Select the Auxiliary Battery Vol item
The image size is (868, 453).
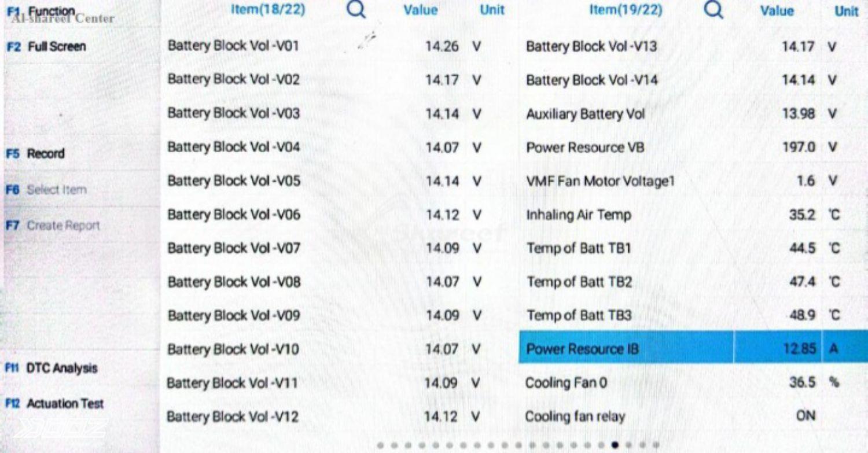click(x=693, y=114)
